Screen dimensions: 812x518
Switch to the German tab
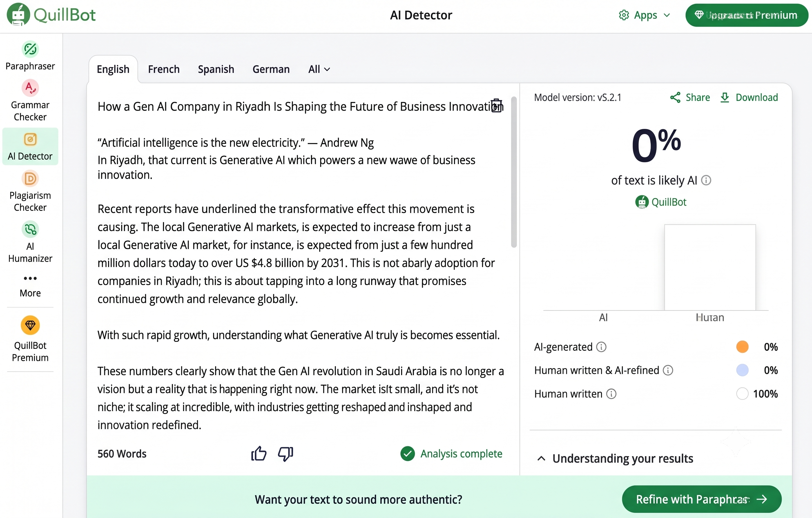coord(271,69)
